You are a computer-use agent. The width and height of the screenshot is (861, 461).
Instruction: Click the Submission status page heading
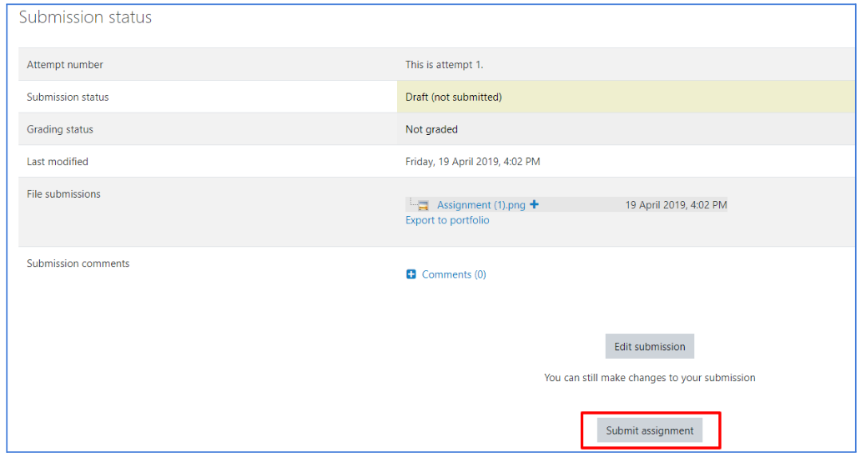click(86, 18)
